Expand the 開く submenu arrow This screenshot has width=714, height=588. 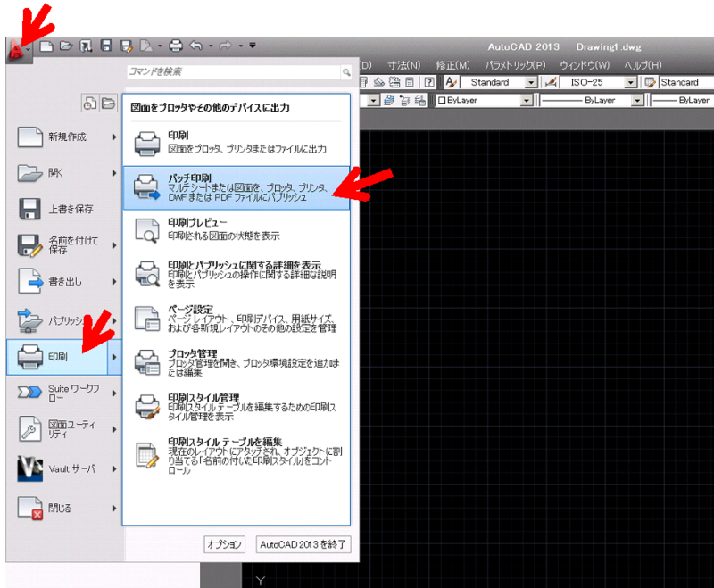[x=115, y=173]
